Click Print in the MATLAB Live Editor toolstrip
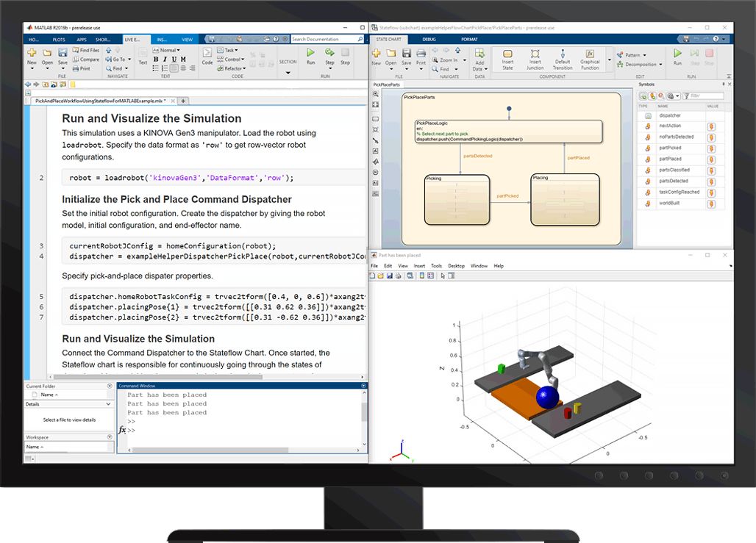Screen dimensions: 756x543 (x=82, y=68)
